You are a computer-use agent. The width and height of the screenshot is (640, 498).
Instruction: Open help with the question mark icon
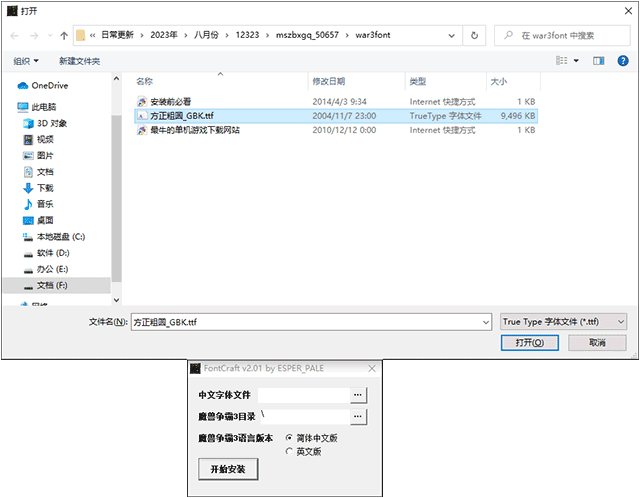point(623,61)
